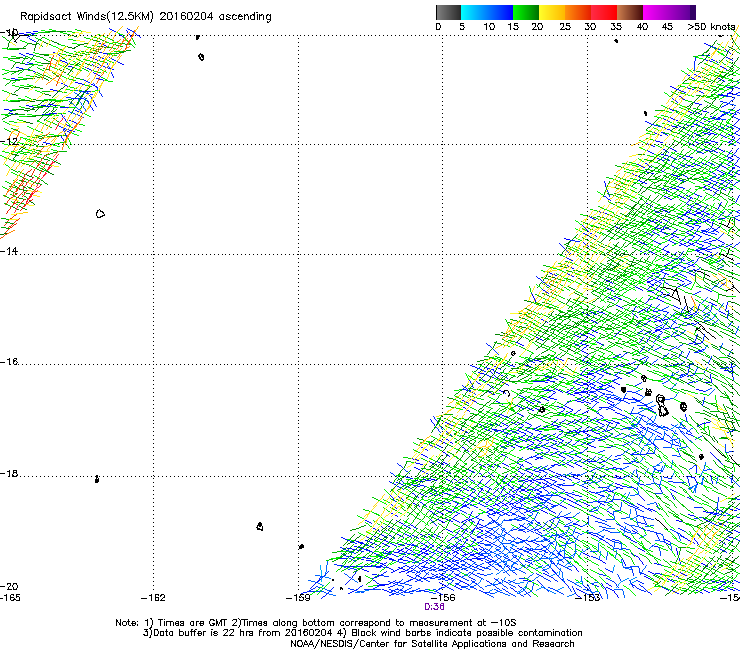Click the '>50 knots' legend label
Viewport: 740px width, 650px height.
(711, 27)
